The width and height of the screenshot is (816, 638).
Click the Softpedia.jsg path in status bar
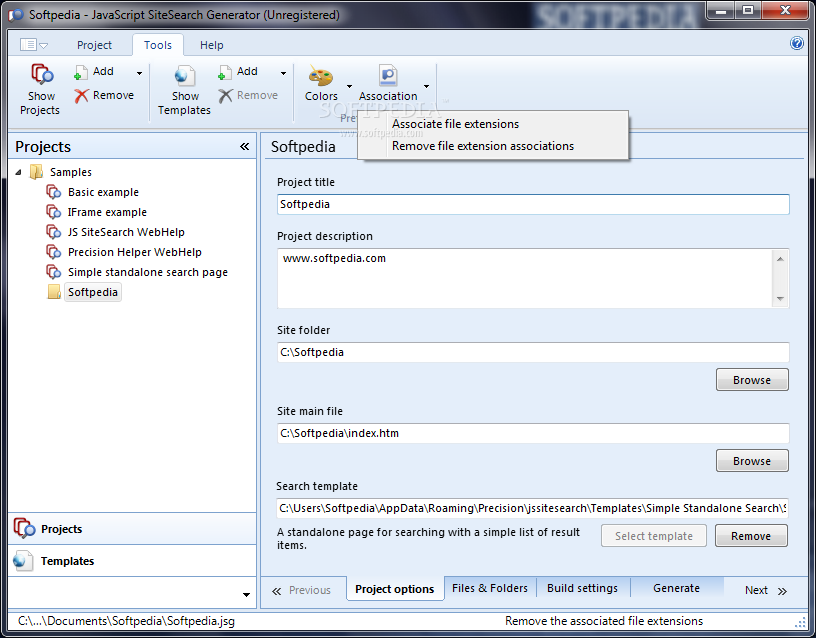click(126, 621)
